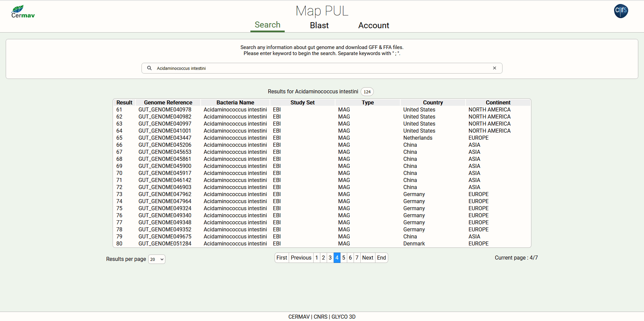Screen dimensions: 644x321
Task: Jump to the End results page
Action: coord(381,258)
